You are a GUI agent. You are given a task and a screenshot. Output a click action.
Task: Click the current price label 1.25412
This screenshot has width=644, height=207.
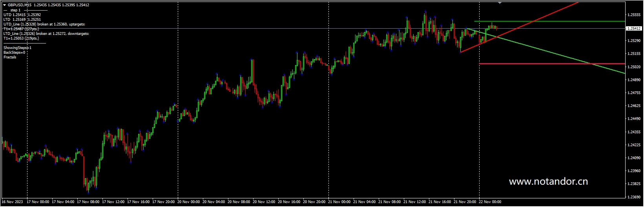634,29
